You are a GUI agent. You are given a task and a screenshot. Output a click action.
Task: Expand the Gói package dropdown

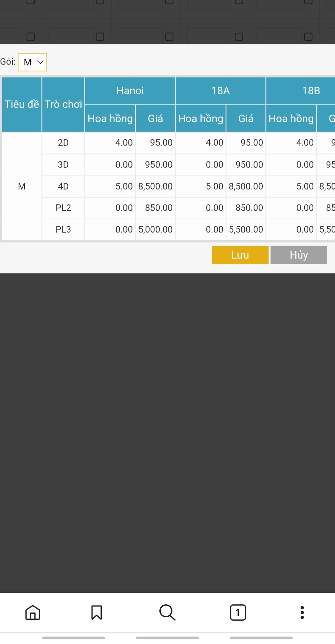tap(33, 62)
